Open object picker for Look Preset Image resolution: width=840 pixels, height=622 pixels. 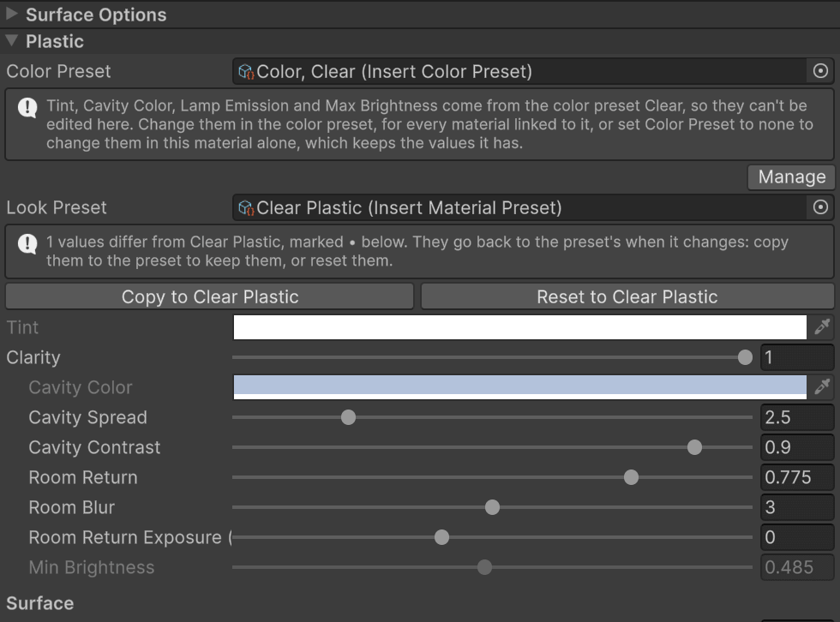tap(820, 207)
